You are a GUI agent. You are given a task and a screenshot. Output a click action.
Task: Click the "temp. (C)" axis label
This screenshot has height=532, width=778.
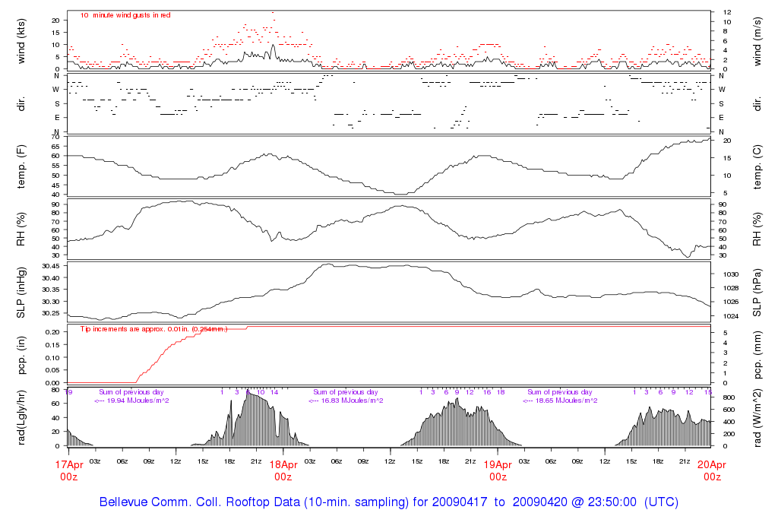click(757, 166)
